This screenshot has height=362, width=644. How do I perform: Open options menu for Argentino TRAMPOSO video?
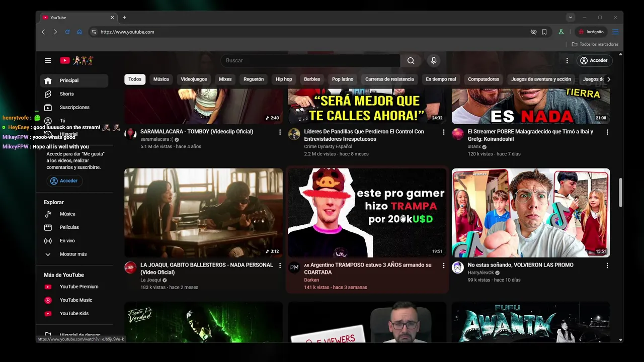pyautogui.click(x=443, y=265)
